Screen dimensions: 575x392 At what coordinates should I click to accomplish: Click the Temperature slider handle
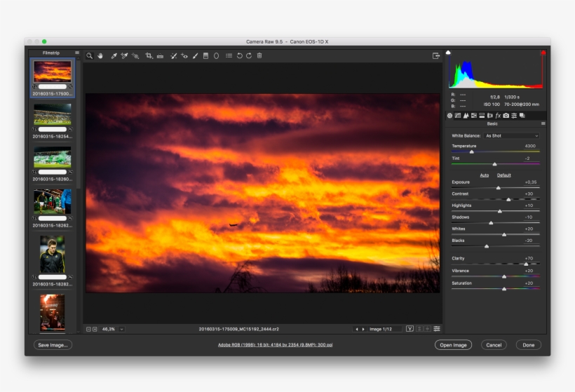[472, 151]
